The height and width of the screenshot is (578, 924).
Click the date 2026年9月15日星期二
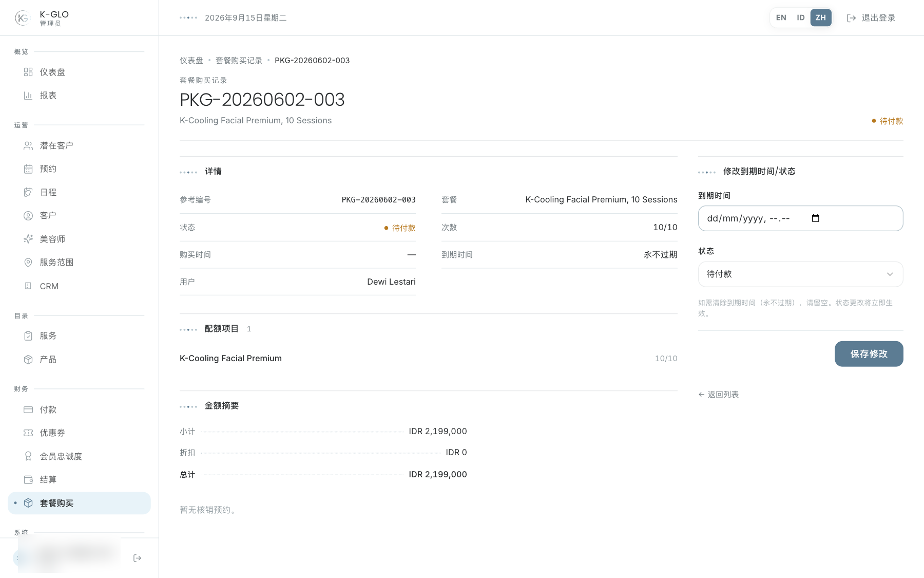click(245, 18)
